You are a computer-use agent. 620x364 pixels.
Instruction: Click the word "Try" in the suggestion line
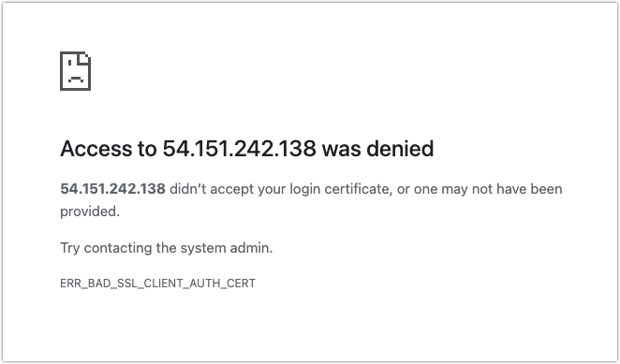(70, 248)
